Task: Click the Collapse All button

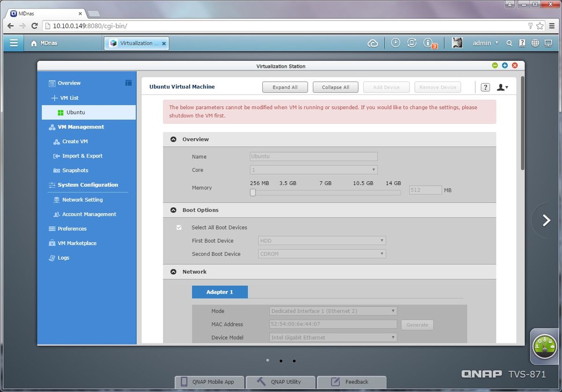Action: pyautogui.click(x=335, y=87)
